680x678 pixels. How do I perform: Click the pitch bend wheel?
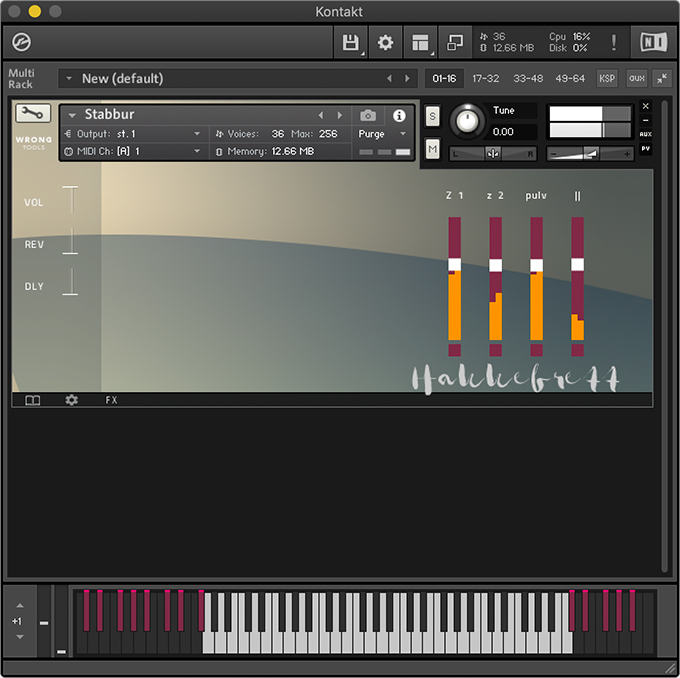(44, 621)
